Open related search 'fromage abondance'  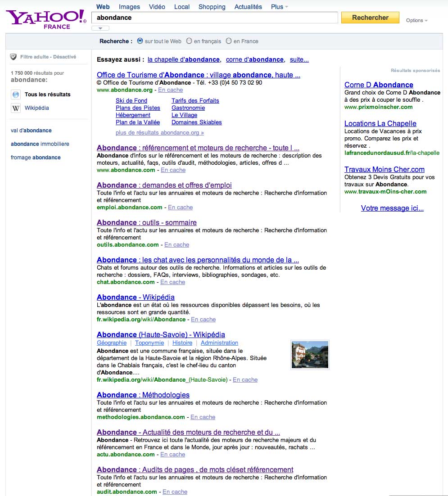[36, 157]
